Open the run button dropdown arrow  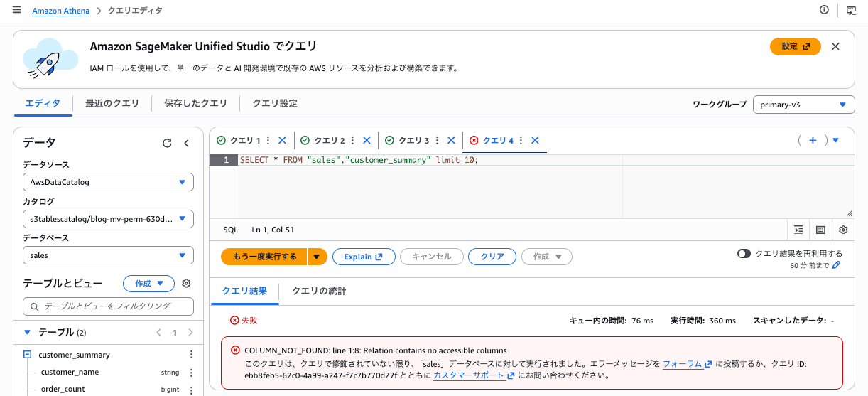pyautogui.click(x=318, y=257)
